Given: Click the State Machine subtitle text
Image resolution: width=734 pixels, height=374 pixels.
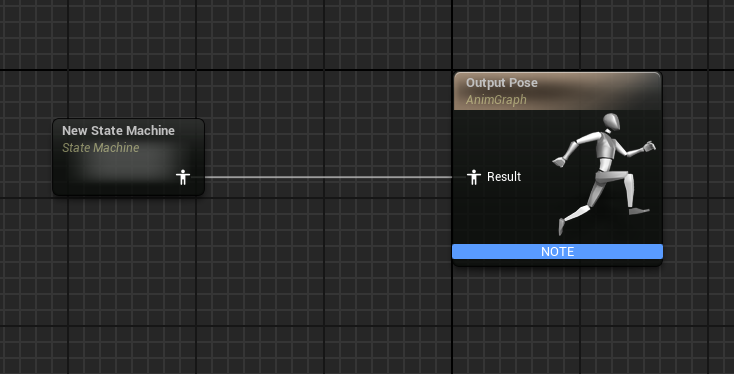Looking at the screenshot, I should [101, 148].
